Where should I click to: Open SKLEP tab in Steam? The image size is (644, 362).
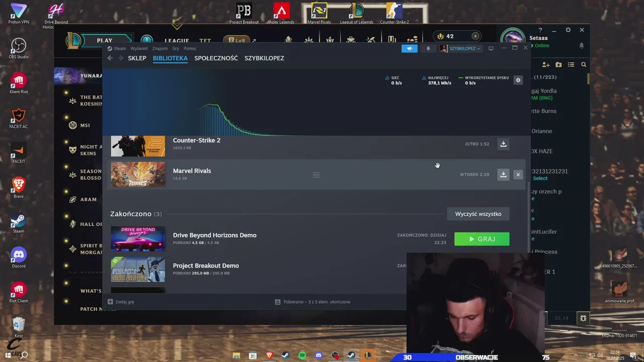[137, 58]
